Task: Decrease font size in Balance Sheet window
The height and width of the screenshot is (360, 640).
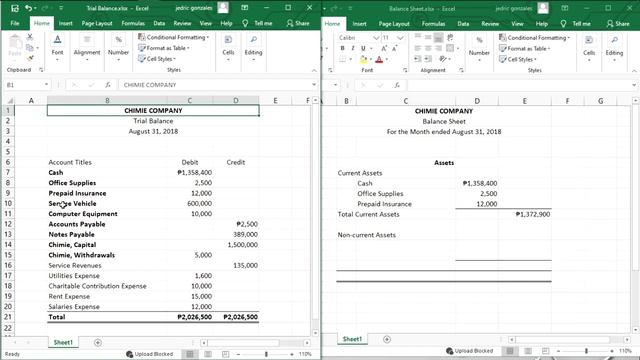Action: coord(394,49)
